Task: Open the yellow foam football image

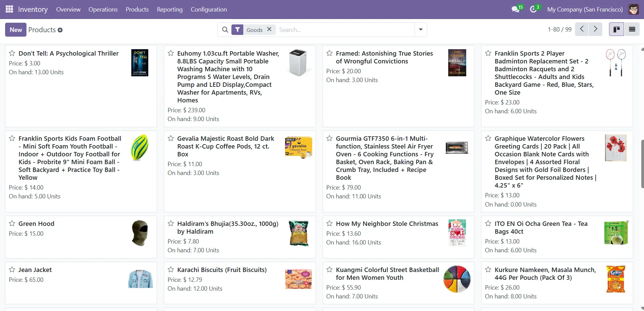Action: click(x=139, y=148)
